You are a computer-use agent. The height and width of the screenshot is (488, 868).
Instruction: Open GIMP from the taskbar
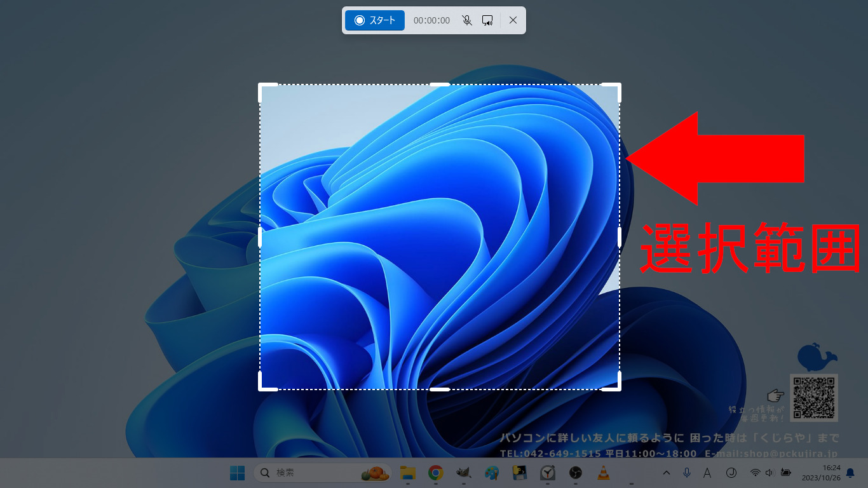click(463, 473)
